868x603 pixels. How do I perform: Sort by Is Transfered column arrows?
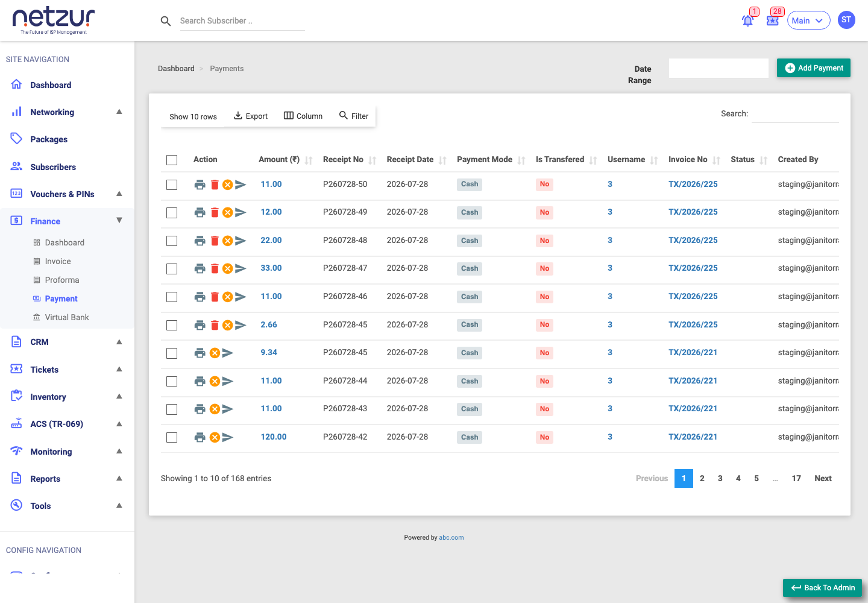(593, 160)
